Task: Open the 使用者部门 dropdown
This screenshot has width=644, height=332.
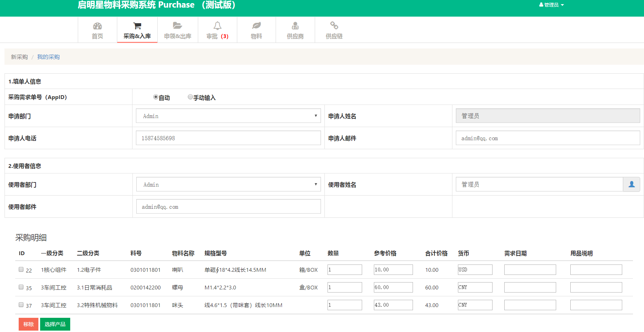Action: 228,185
